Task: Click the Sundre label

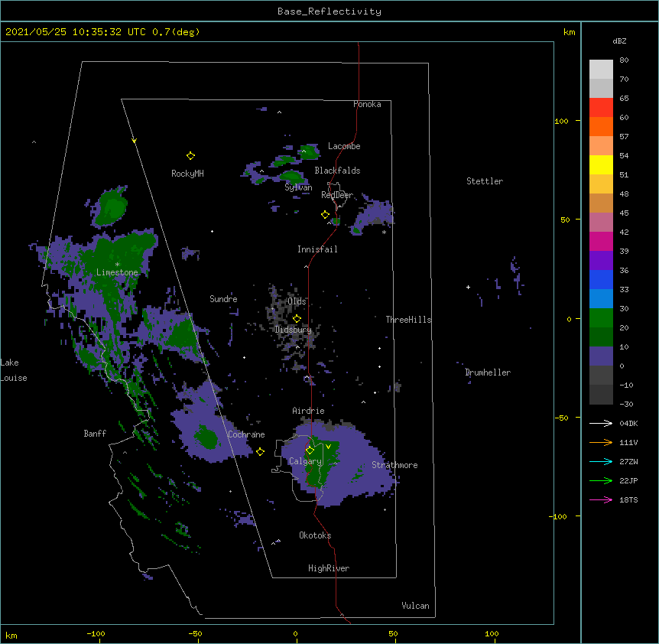Action: click(223, 299)
